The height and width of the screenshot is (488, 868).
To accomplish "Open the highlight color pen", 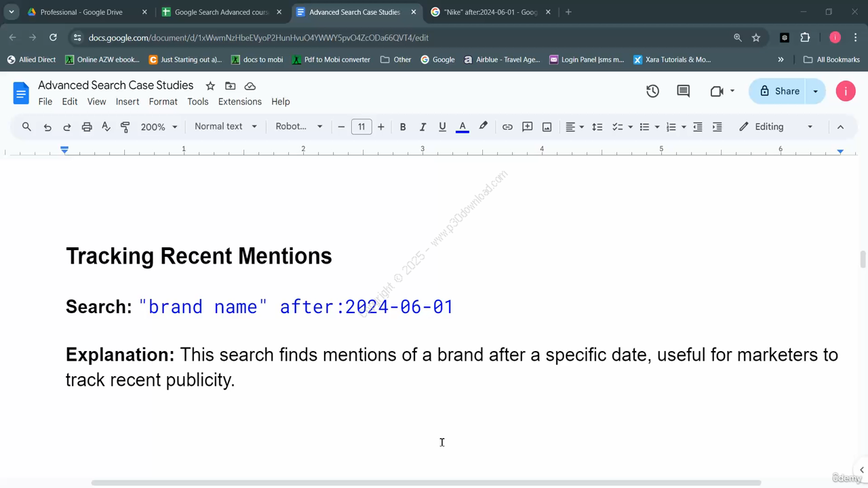I will [484, 127].
